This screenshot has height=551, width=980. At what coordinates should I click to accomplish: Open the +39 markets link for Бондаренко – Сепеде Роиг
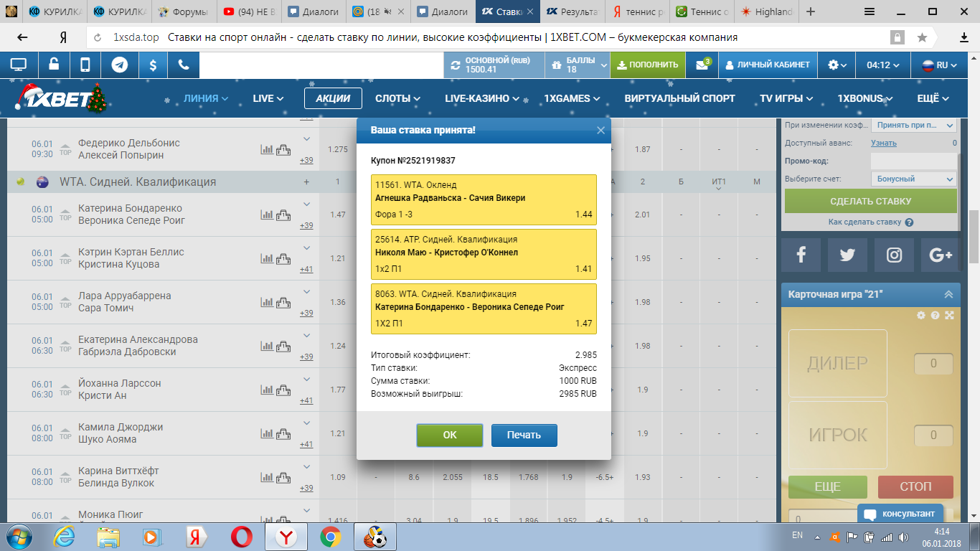[306, 226]
